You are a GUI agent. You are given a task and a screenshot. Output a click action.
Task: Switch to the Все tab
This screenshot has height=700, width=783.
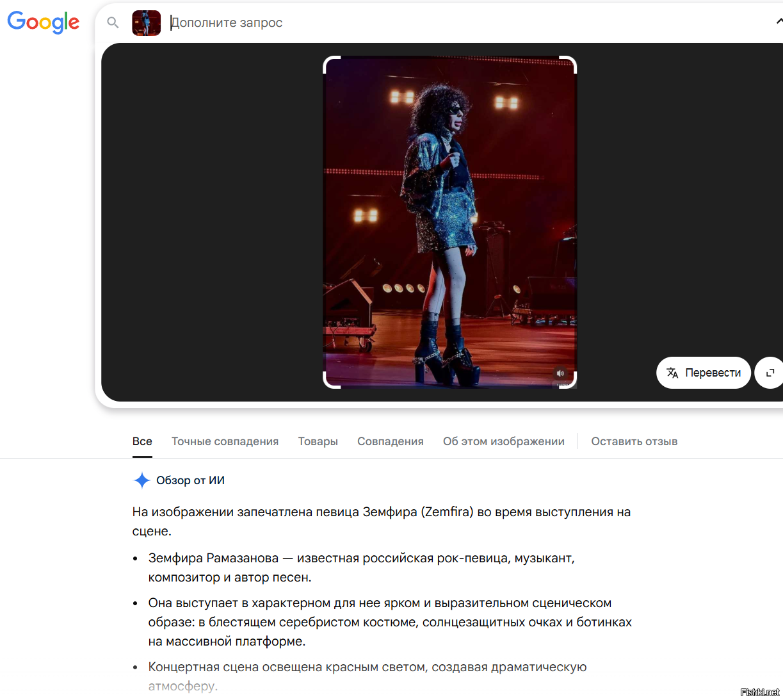(142, 441)
